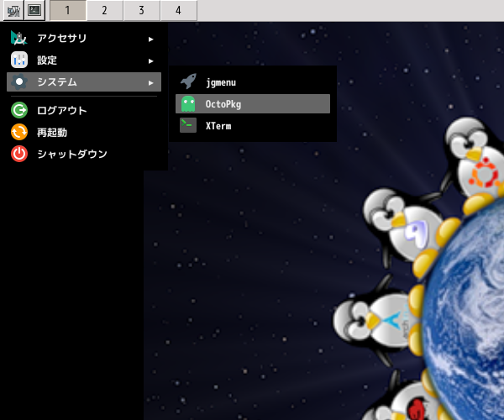
Task: Open the 設定 submenu
Action: tap(84, 60)
